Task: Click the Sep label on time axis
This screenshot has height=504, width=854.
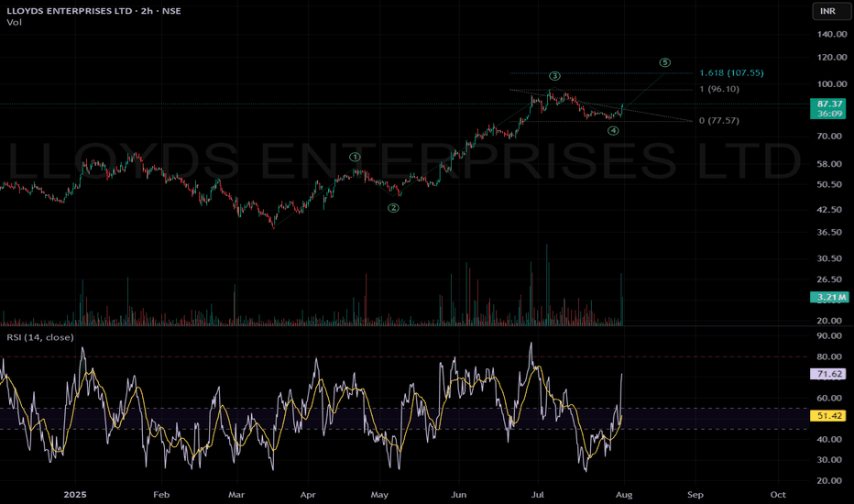Action: tap(695, 495)
